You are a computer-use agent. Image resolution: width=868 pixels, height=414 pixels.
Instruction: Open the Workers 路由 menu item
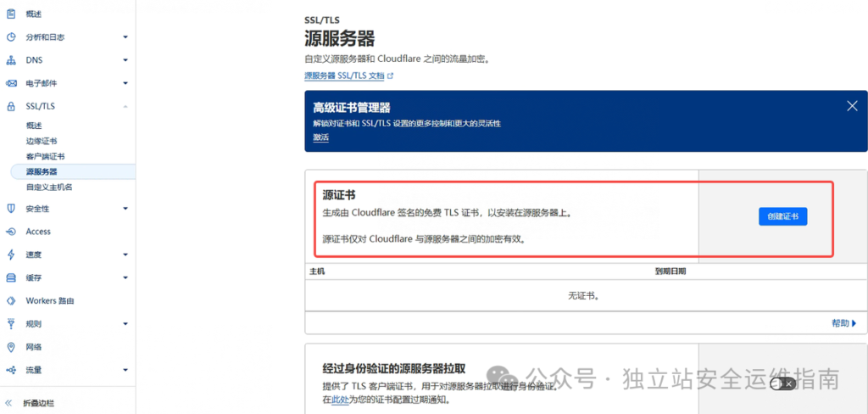click(x=50, y=301)
